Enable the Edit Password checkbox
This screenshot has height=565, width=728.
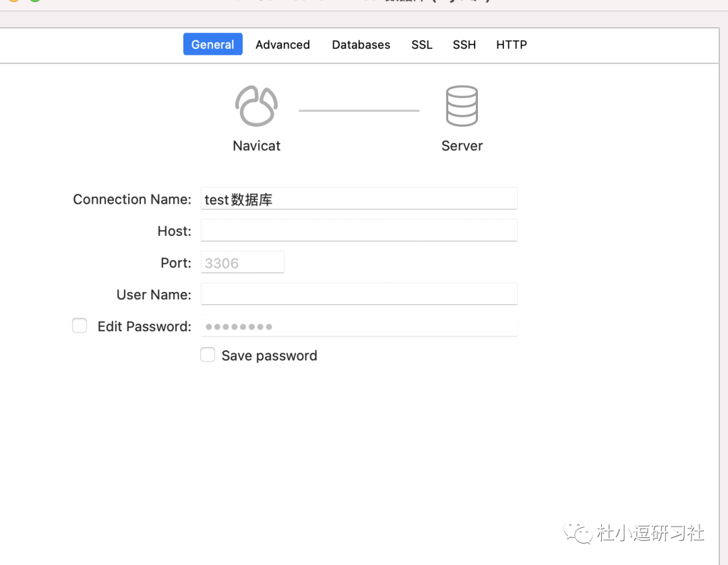(x=80, y=326)
